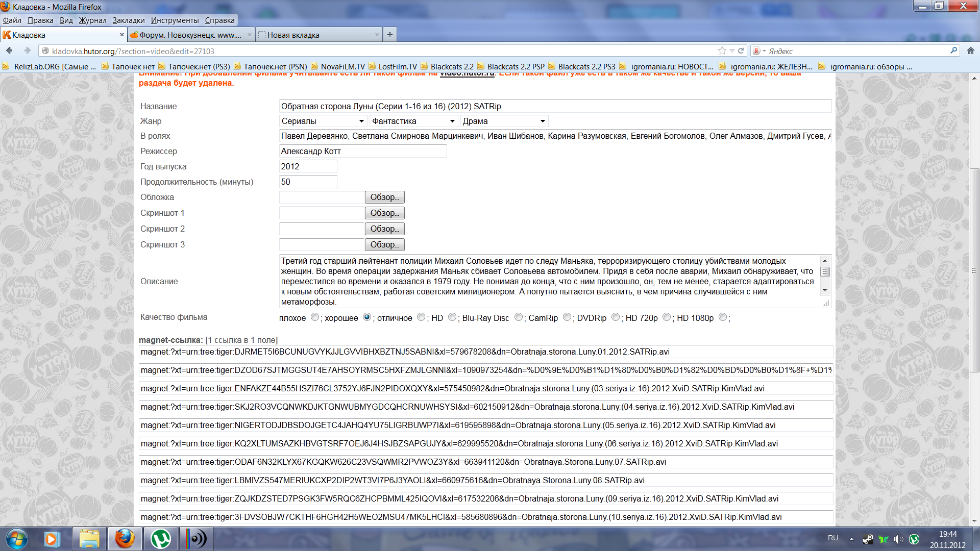Open the 'Сериалы' genre dropdown

pyautogui.click(x=323, y=121)
